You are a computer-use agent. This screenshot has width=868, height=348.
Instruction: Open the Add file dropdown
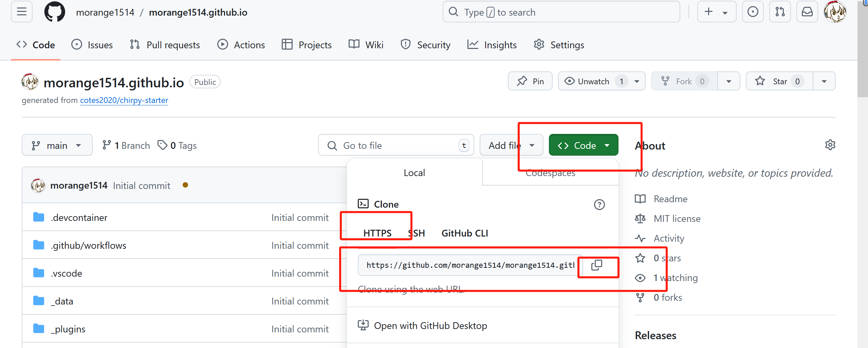pyautogui.click(x=511, y=145)
